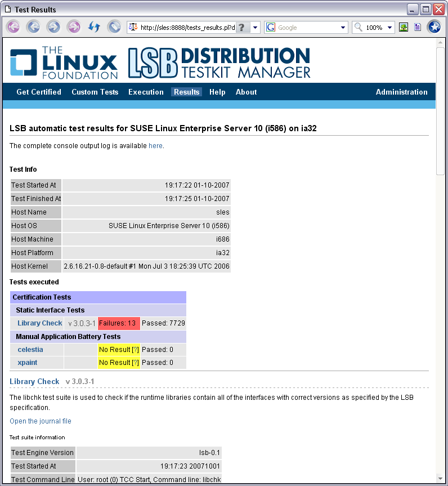Click the Test Engine Version value 'lsb-0.1'

(209, 453)
